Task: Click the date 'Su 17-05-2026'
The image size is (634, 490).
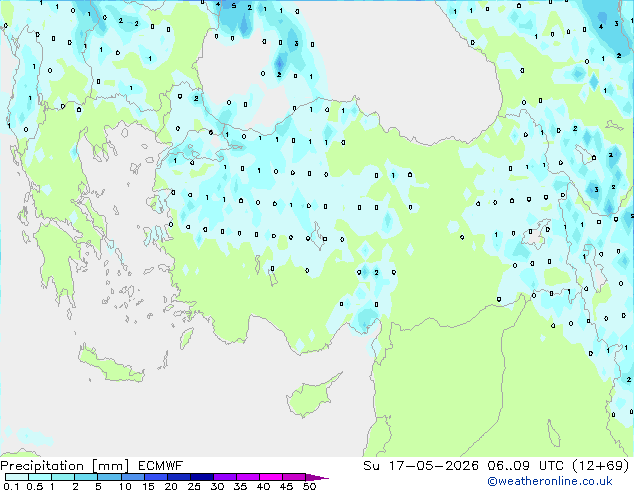Action: point(421,466)
